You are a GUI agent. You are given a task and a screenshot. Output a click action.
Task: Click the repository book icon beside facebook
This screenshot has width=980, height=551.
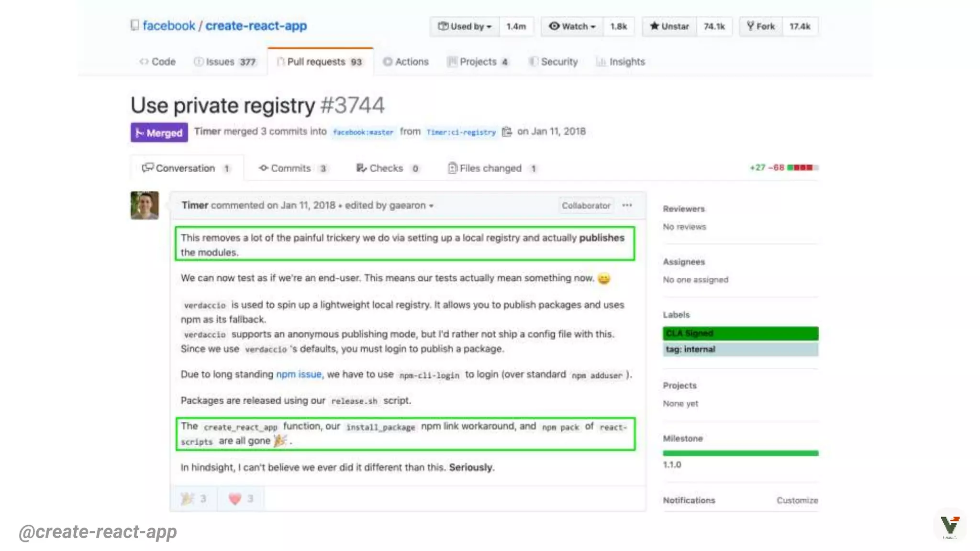135,25
